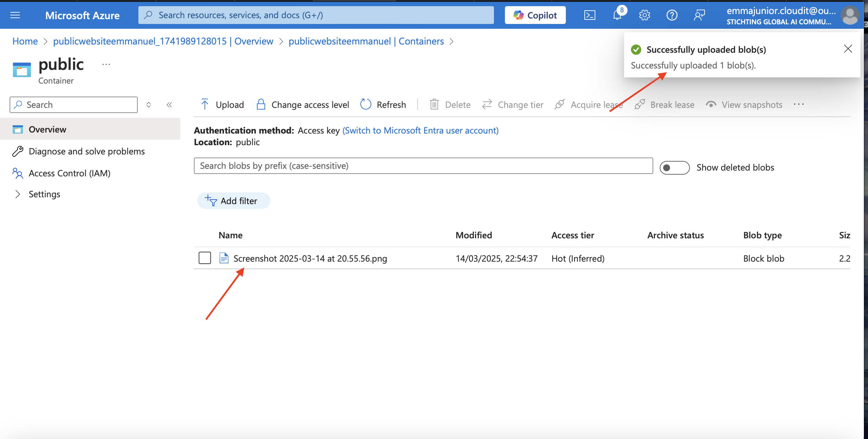This screenshot has height=439, width=868.
Task: Click Block blob type cell
Action: click(x=764, y=259)
